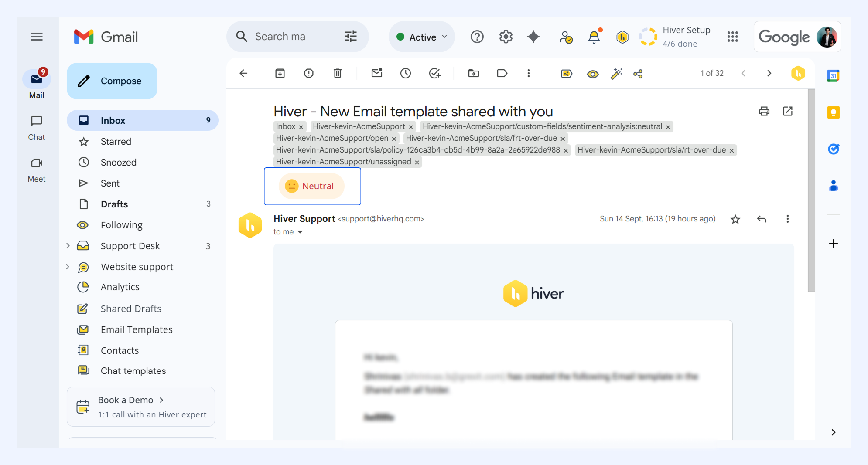Viewport: 868px width, 465px height.
Task: Remove the Hiver-kevin-AcmeSupport/unassigned label
Action: pyautogui.click(x=417, y=162)
